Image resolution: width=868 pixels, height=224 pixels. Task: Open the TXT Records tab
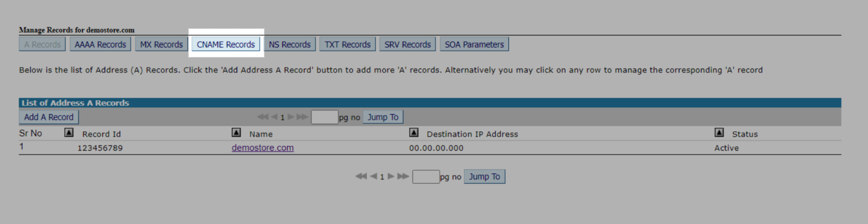348,44
